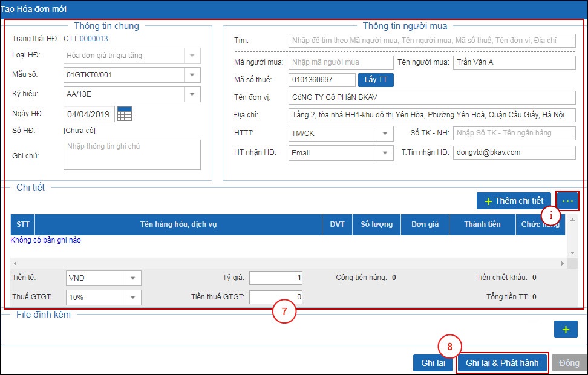This screenshot has width=588, height=375.
Task: Open the invoice date calendar picker
Action: coord(125,114)
